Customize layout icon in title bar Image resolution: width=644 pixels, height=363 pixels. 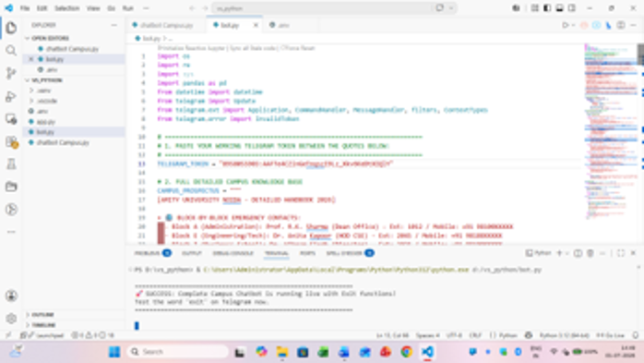click(x=535, y=7)
